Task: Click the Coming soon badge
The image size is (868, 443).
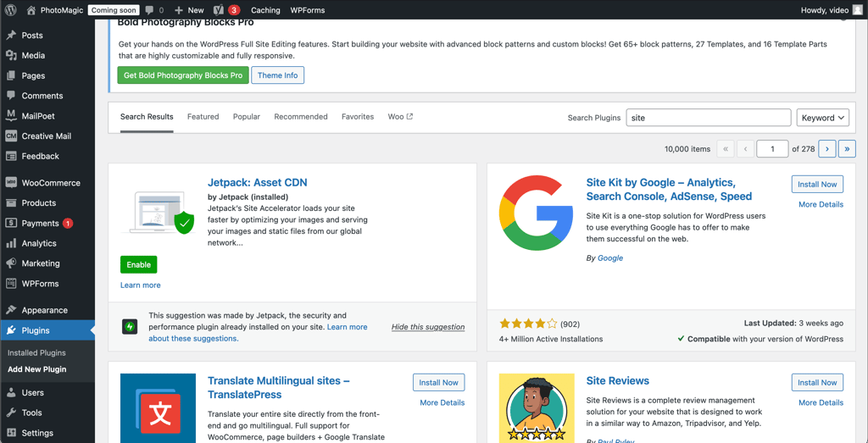Action: click(114, 10)
